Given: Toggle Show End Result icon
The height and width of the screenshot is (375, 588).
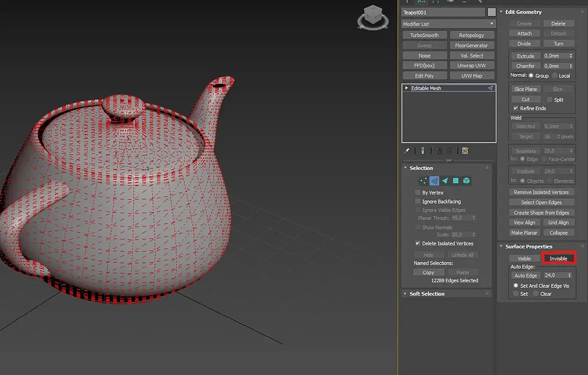Looking at the screenshot, I should click(423, 151).
